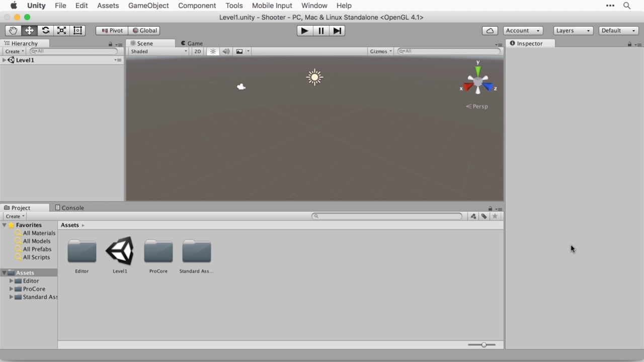Screen dimensions: 644x362
Task: Step one frame forward
Action: pos(337,31)
